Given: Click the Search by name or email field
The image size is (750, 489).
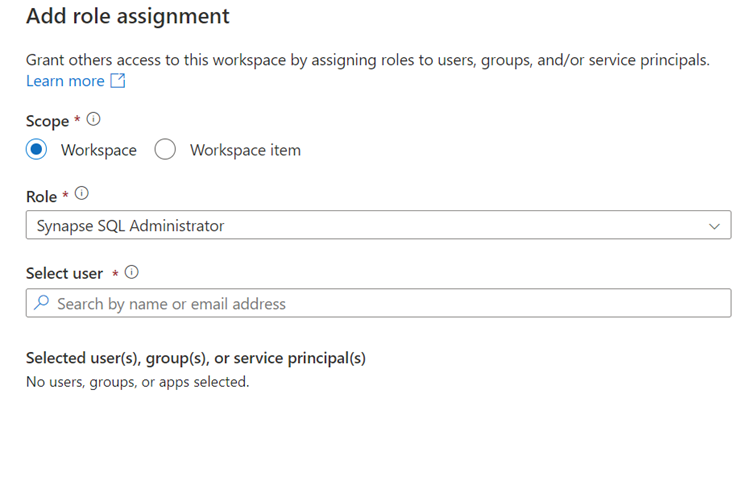Looking at the screenshot, I should point(378,303).
